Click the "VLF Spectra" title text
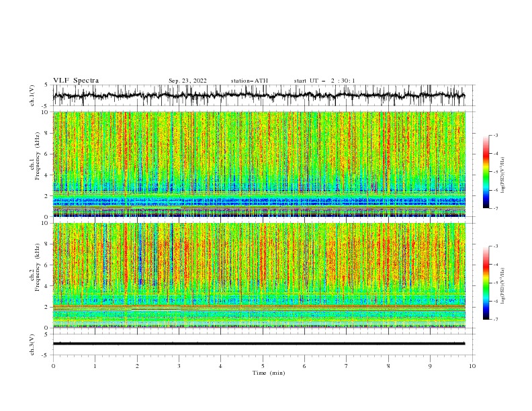Viewport: 532px width, 411px height. click(x=76, y=81)
